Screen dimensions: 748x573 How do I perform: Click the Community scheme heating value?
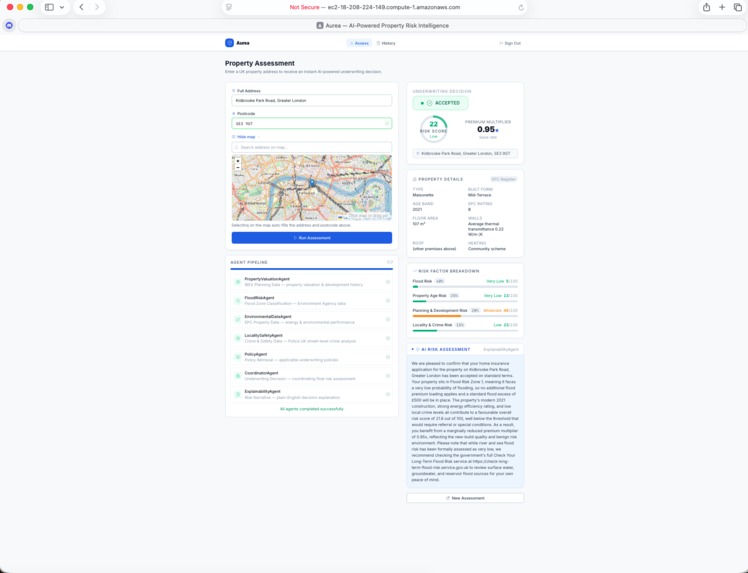click(x=487, y=249)
